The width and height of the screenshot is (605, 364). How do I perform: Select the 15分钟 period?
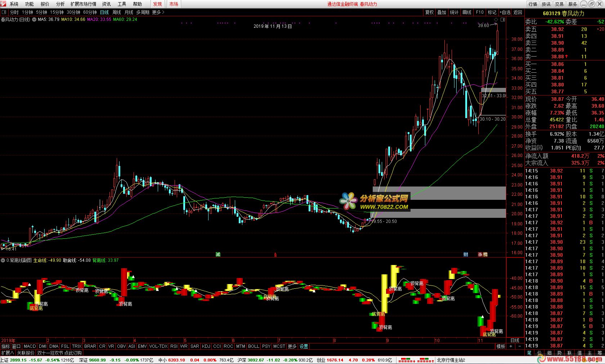click(x=57, y=12)
